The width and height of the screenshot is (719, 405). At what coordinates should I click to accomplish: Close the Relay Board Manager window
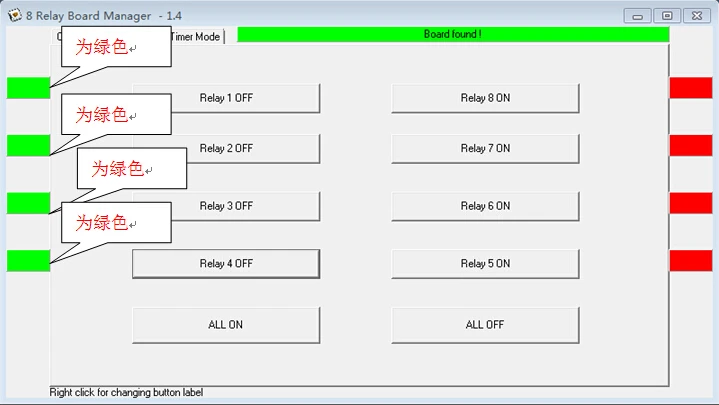tap(697, 16)
